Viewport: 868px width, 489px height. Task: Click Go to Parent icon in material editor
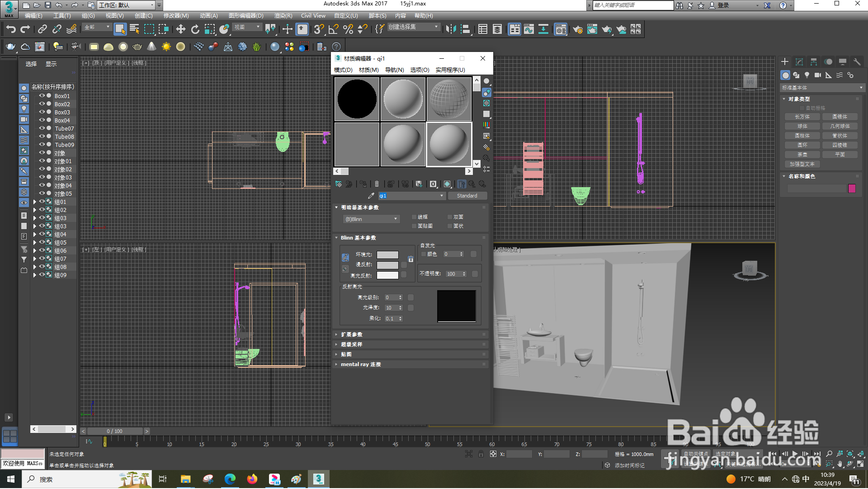472,184
